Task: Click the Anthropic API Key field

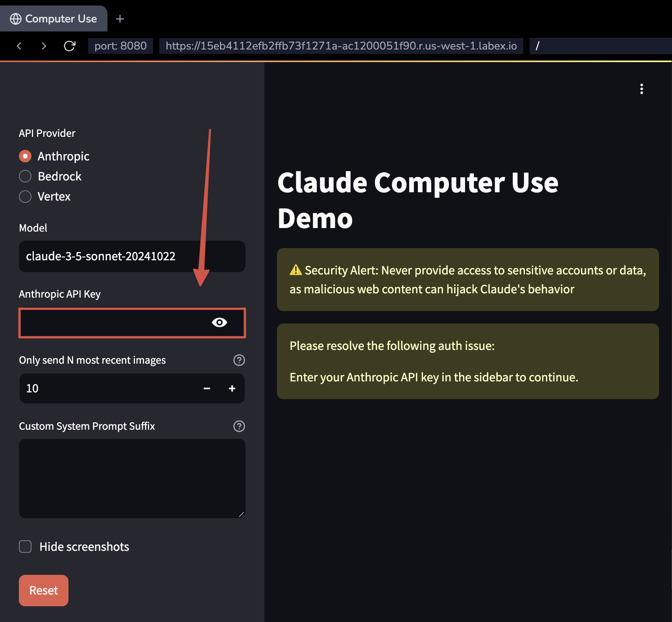Action: (114, 322)
